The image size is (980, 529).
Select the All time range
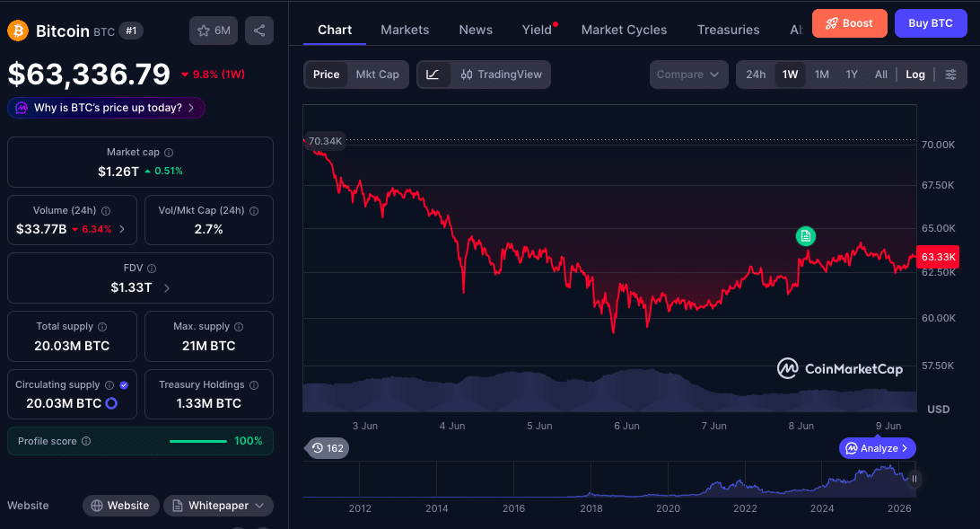pos(881,75)
